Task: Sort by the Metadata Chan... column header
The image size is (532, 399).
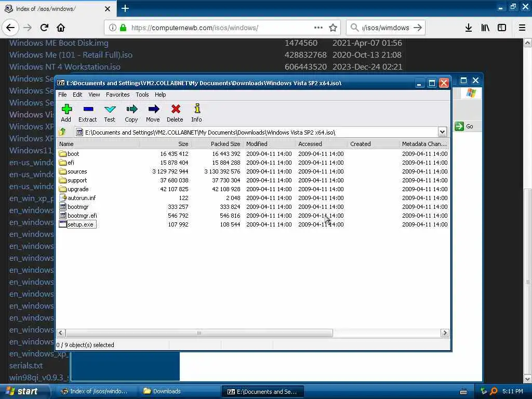Action: point(424,144)
